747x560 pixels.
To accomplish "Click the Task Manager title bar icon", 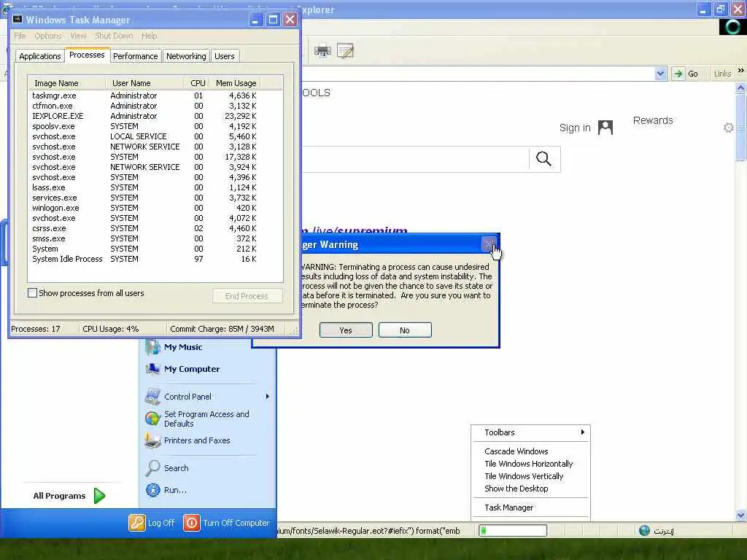I will 18,19.
